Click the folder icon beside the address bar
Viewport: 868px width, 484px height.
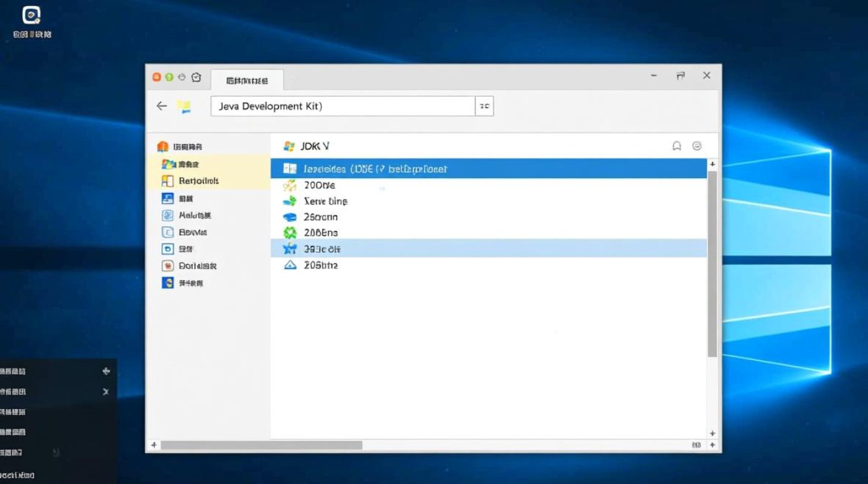coord(185,107)
